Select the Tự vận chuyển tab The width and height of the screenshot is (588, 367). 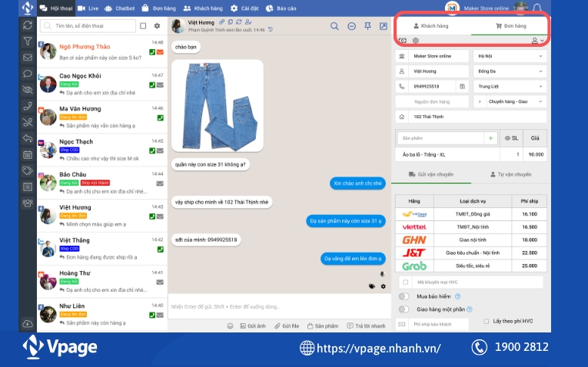tap(510, 174)
